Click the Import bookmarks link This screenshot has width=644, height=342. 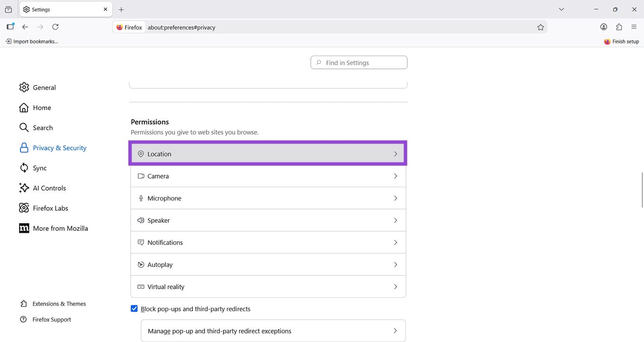pyautogui.click(x=31, y=41)
